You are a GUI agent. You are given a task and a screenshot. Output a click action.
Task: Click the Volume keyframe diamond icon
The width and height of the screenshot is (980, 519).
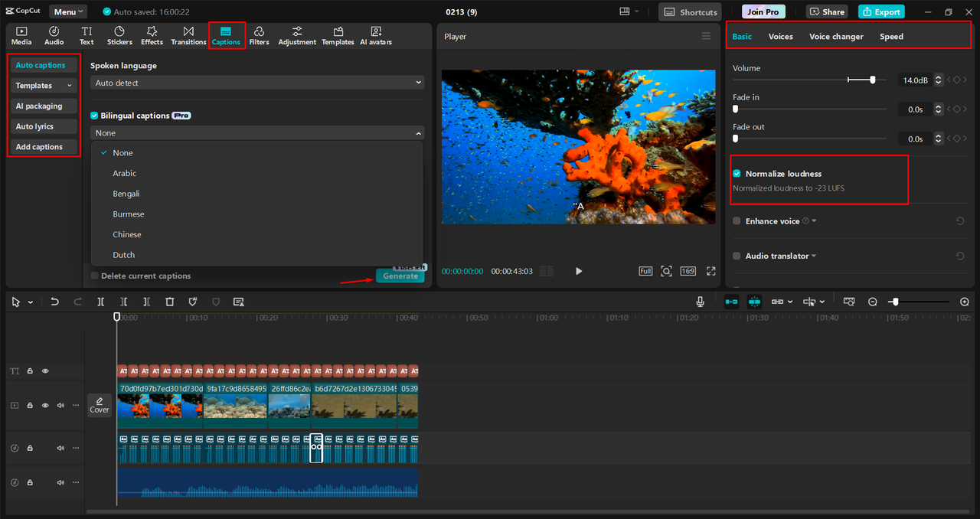[x=956, y=80]
